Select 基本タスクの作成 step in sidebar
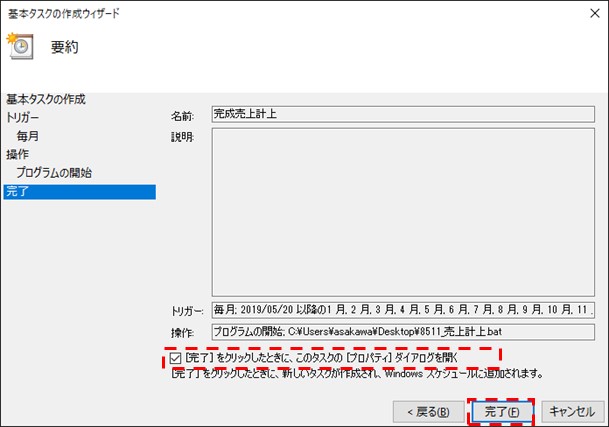 pos(60,99)
